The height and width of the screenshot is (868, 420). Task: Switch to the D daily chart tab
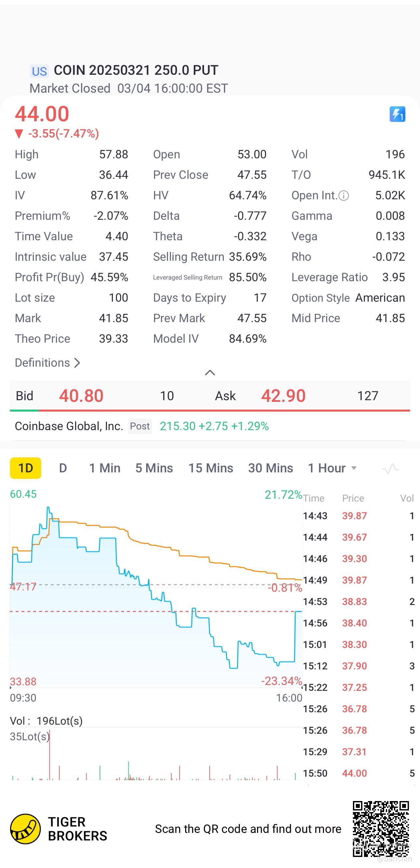pos(63,468)
